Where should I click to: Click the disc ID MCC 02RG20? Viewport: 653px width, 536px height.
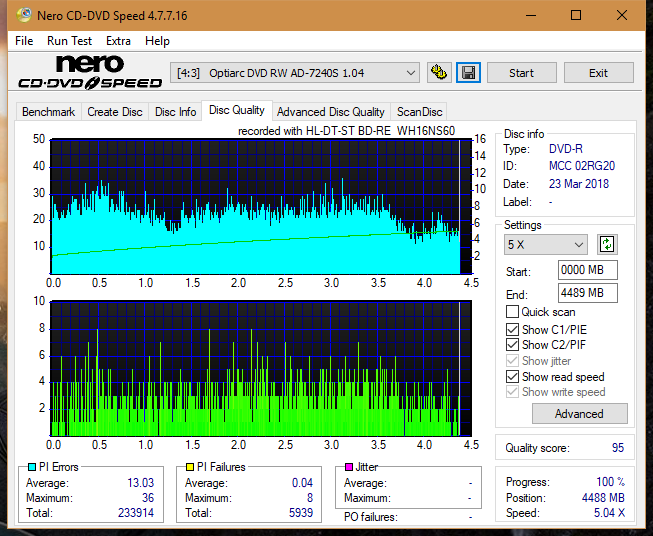pyautogui.click(x=582, y=166)
